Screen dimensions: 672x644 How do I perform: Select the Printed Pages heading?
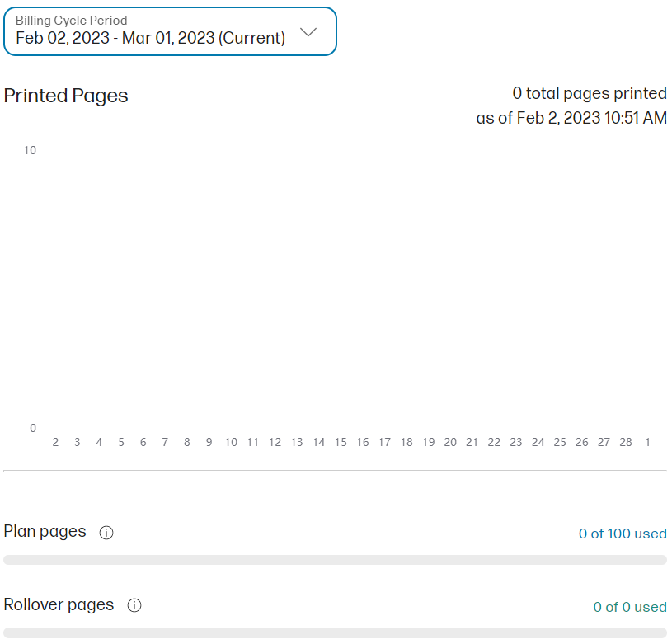pos(66,96)
